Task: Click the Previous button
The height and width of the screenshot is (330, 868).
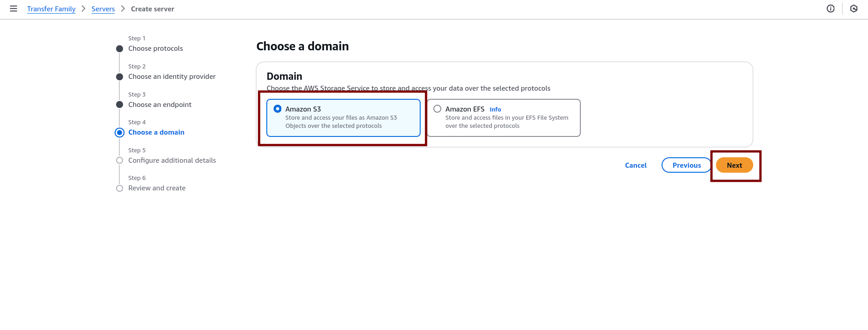Action: coord(686,165)
